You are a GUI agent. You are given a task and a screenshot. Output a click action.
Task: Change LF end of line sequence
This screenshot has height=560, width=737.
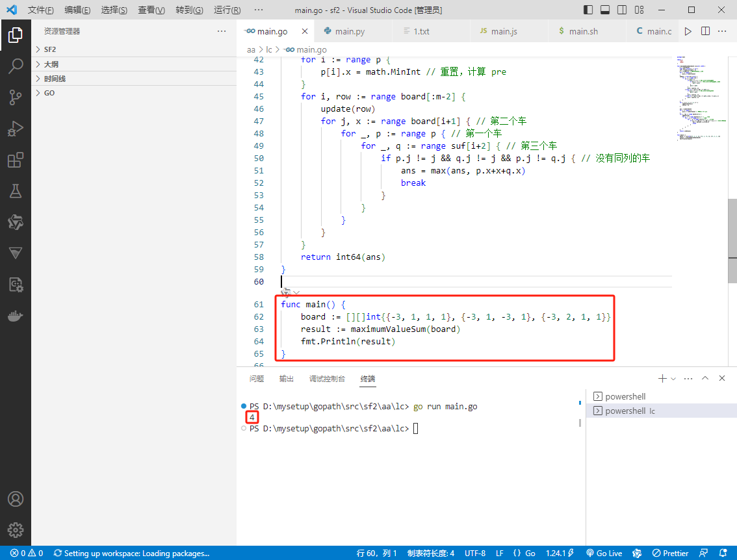499,553
